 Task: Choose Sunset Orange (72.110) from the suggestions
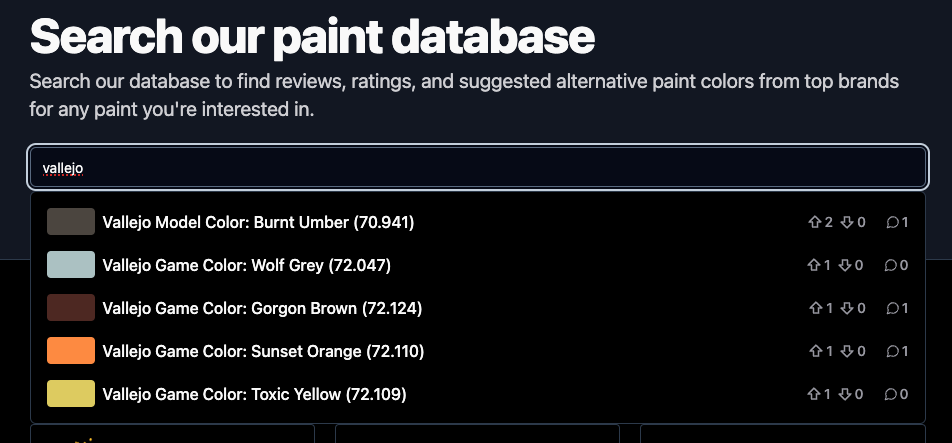pos(263,351)
